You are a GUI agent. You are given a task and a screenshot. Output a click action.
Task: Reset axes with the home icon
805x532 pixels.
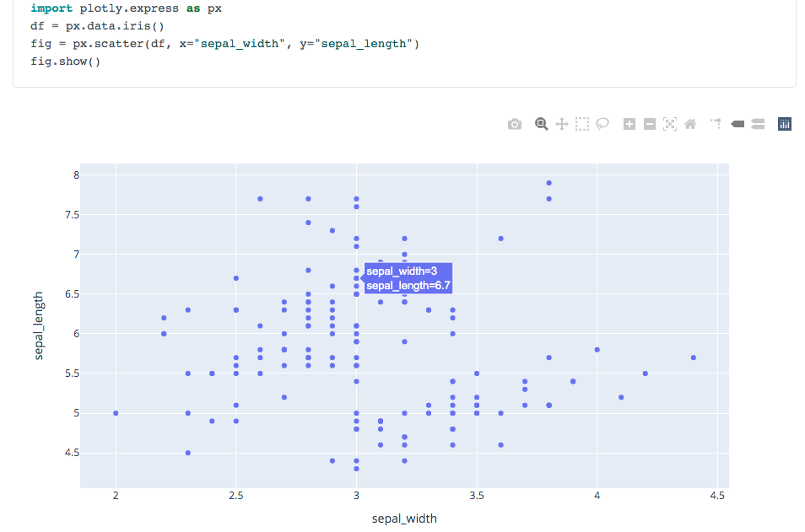[x=689, y=124]
